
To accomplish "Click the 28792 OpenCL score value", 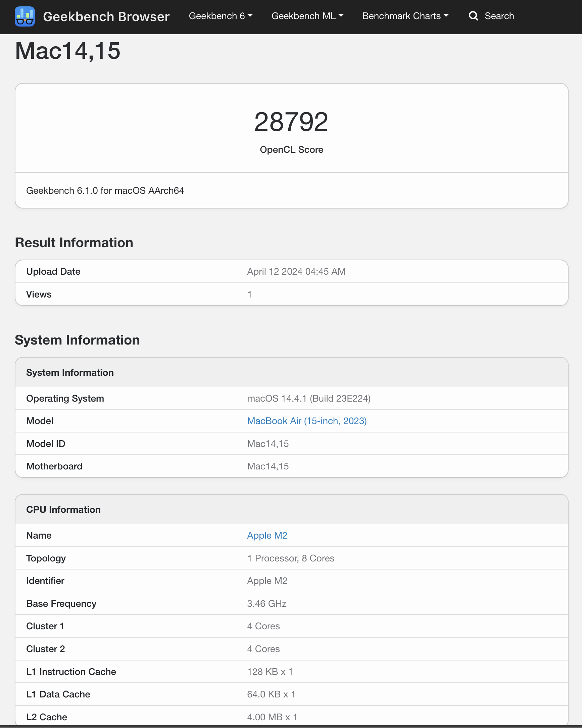I will click(291, 122).
